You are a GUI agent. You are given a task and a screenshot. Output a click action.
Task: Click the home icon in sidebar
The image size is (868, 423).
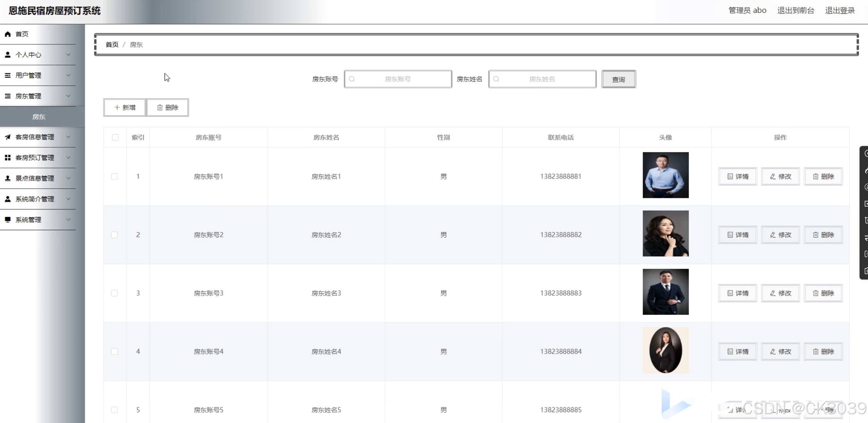8,34
